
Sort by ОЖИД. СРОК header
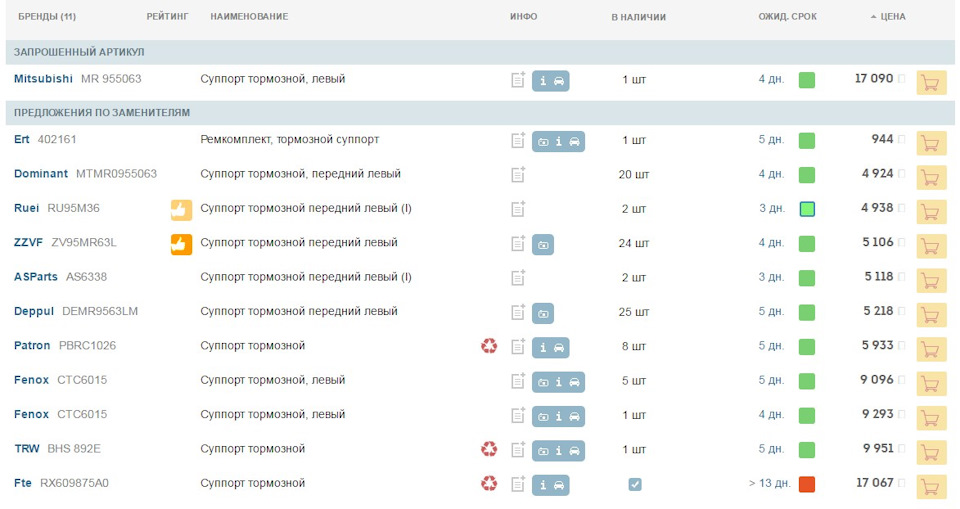coord(787,17)
